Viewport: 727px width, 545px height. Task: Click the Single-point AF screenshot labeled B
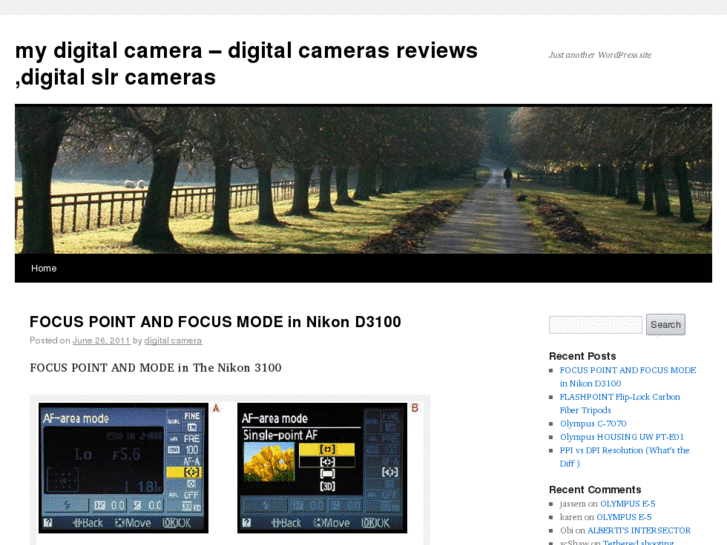(x=322, y=467)
